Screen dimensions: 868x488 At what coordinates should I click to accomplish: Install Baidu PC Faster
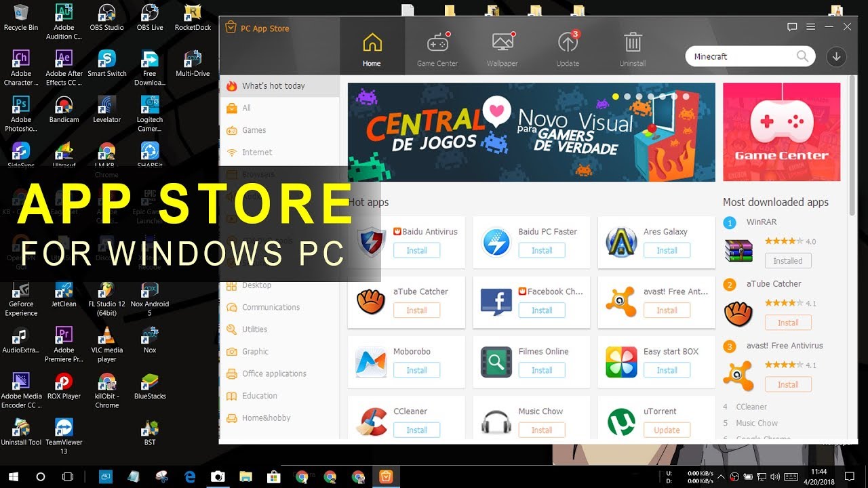click(x=541, y=251)
